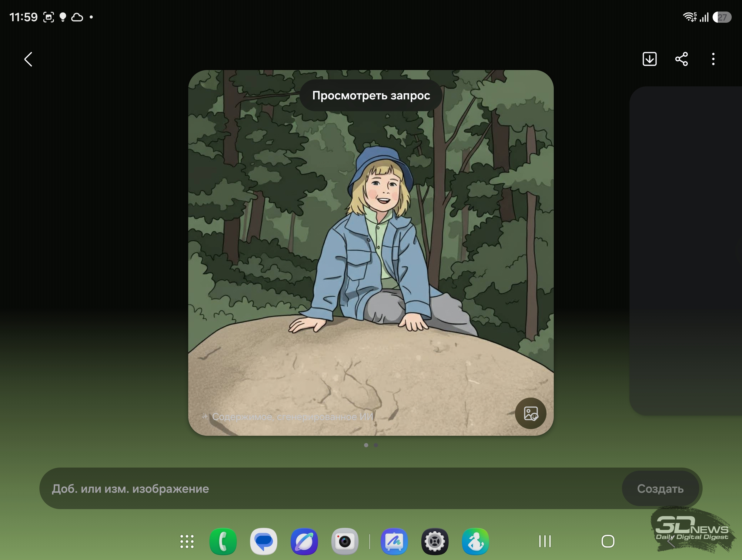This screenshot has width=742, height=560.
Task: Launch the green Phone app
Action: (x=223, y=542)
